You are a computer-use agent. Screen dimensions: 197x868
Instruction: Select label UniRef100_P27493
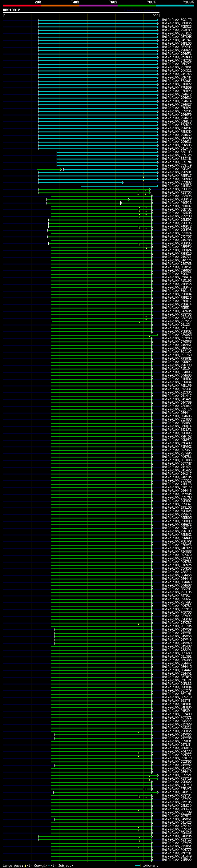coord(177,714)
